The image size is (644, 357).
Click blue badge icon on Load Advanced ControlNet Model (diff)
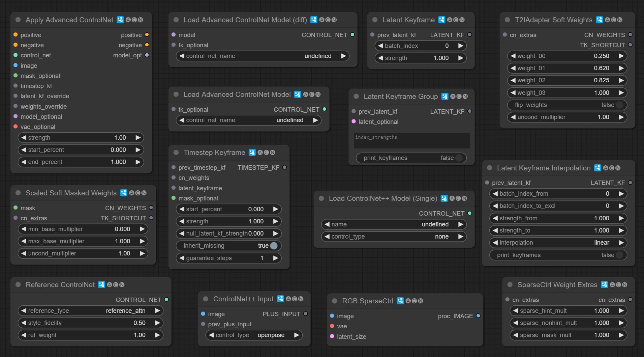click(314, 20)
